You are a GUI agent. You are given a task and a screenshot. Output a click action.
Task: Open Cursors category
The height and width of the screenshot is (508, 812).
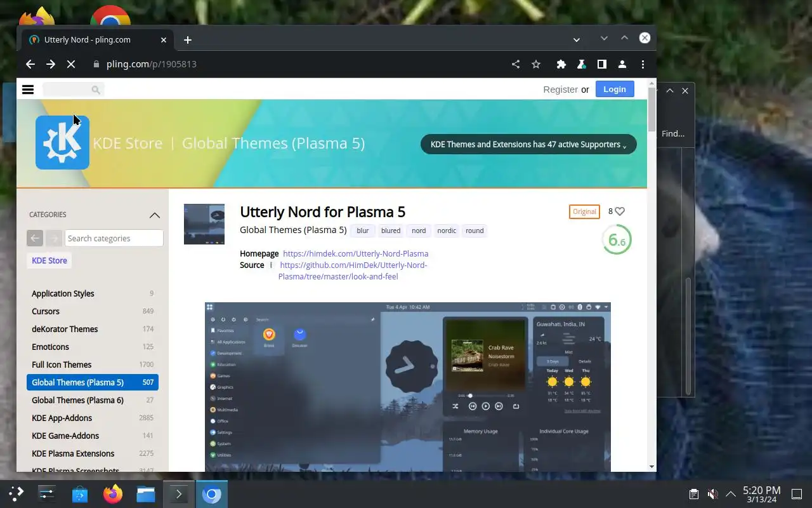tap(93, 311)
